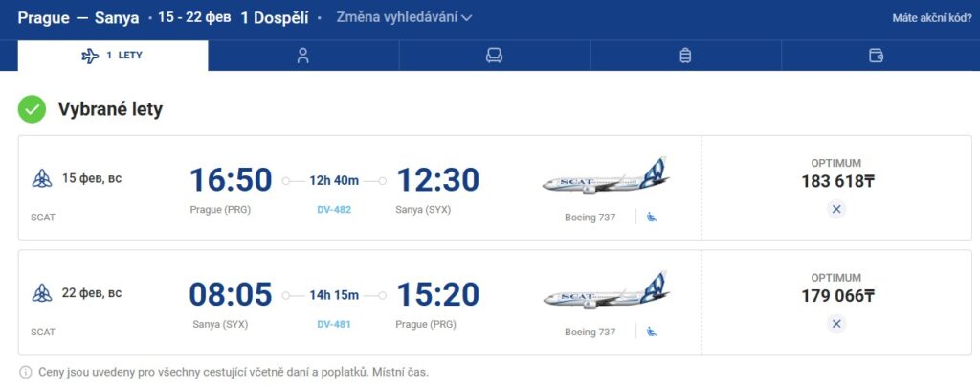This screenshot has height=390, width=980.
Task: Open the seat selection step icon
Action: pyautogui.click(x=494, y=56)
